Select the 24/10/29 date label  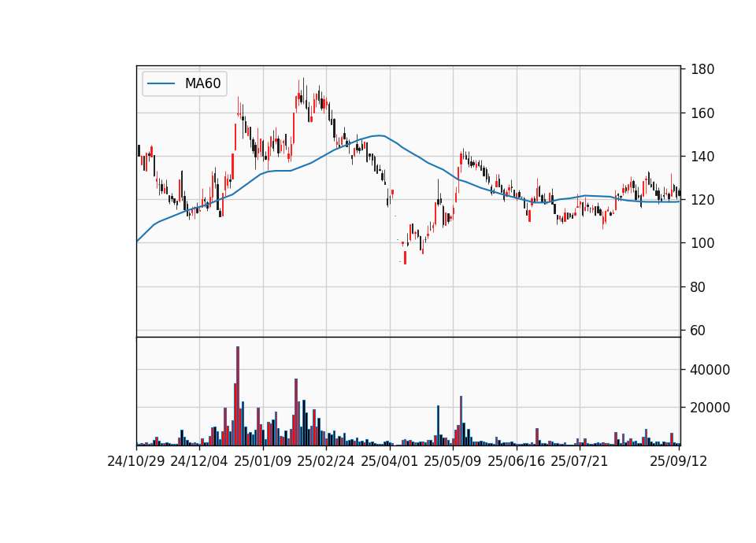coord(136,461)
